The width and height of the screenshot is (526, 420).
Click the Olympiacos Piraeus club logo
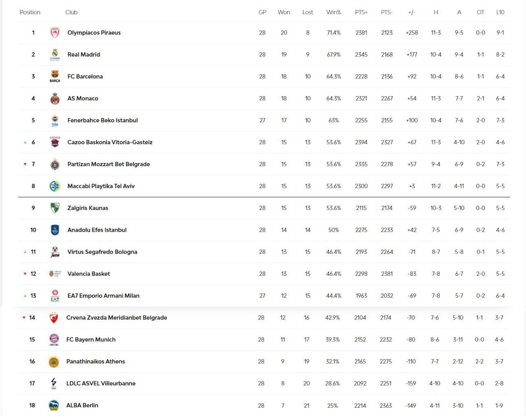coord(55,33)
